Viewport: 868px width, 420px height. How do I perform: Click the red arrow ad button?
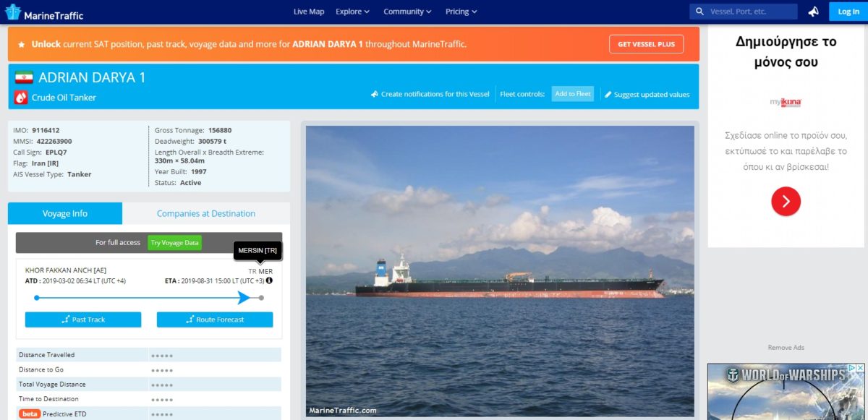pos(786,201)
